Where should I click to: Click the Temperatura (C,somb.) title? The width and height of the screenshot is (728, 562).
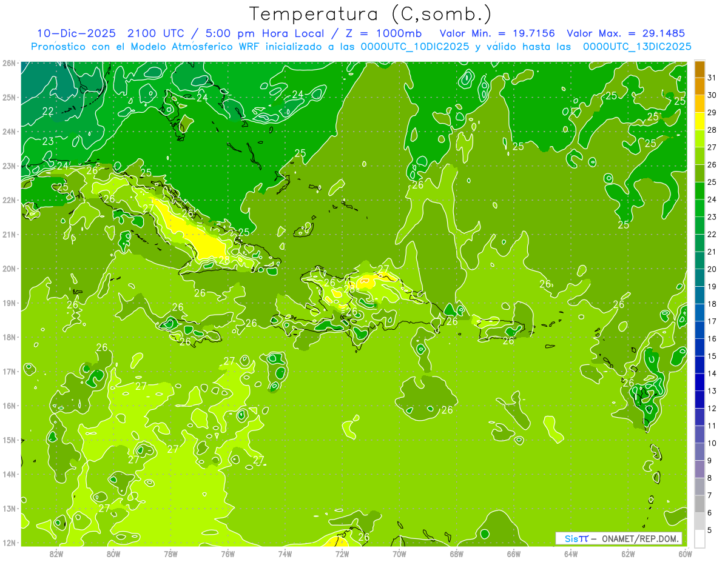tap(370, 14)
